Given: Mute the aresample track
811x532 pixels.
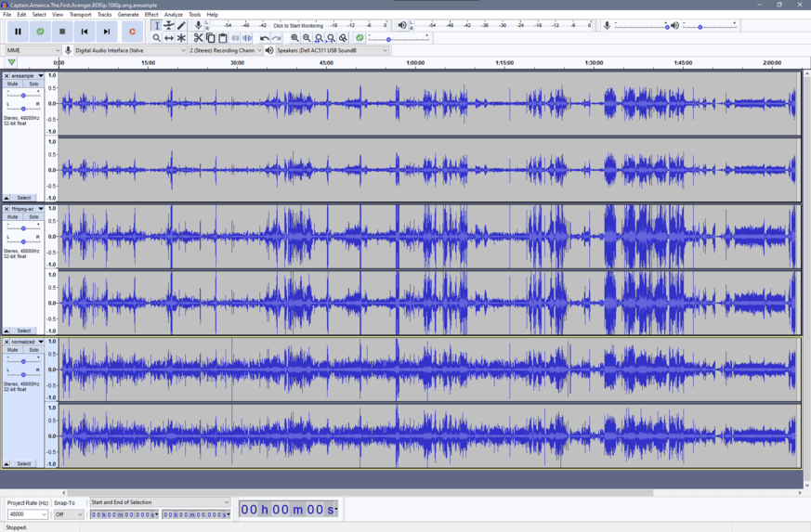Looking at the screenshot, I should pos(12,84).
